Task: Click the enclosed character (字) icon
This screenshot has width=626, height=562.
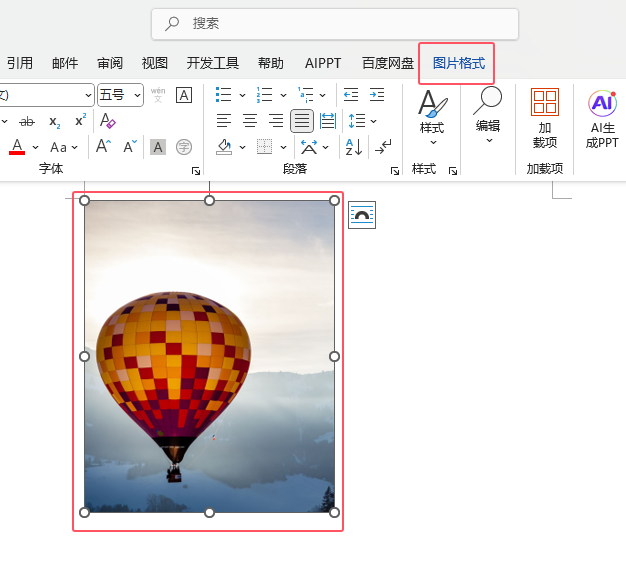Action: click(x=184, y=147)
